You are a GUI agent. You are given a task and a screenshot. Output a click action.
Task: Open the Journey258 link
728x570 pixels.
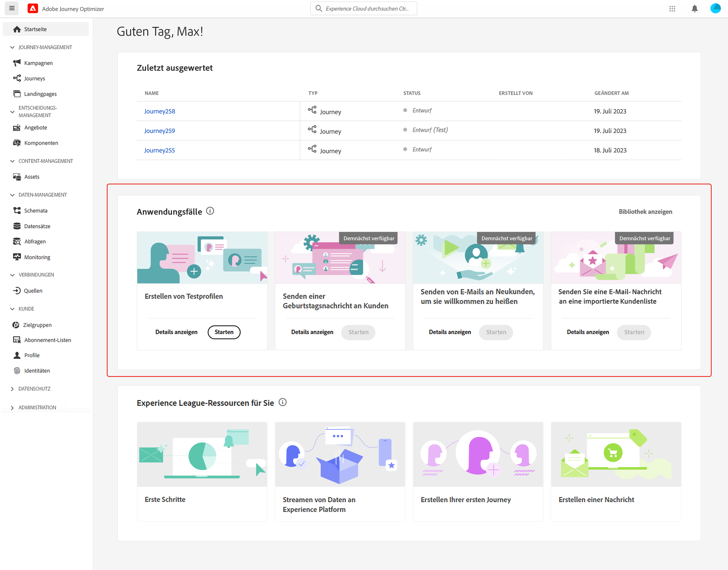pos(160,111)
